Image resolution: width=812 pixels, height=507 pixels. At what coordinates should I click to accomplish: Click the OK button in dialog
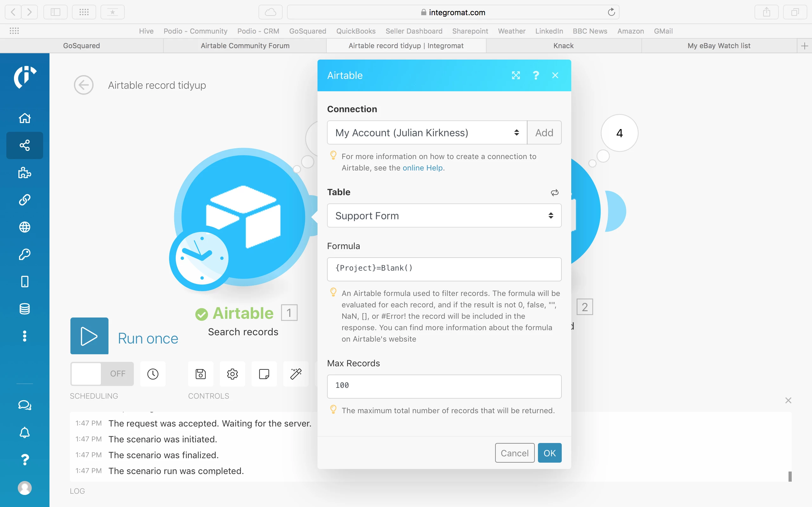(549, 453)
